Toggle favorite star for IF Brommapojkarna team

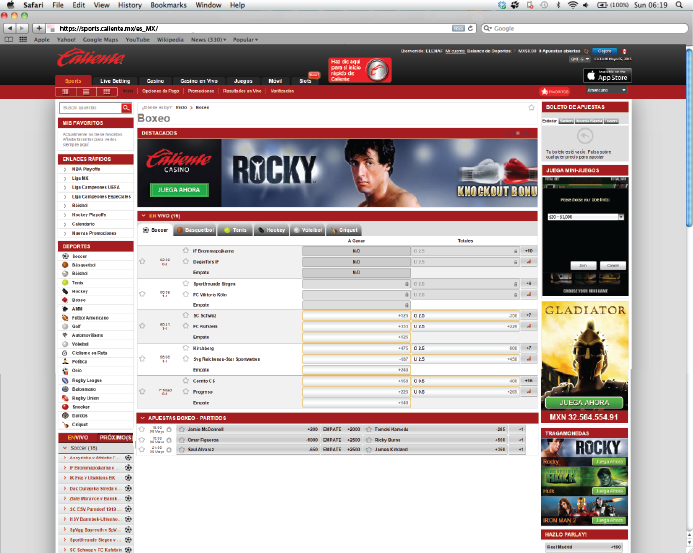tap(186, 251)
